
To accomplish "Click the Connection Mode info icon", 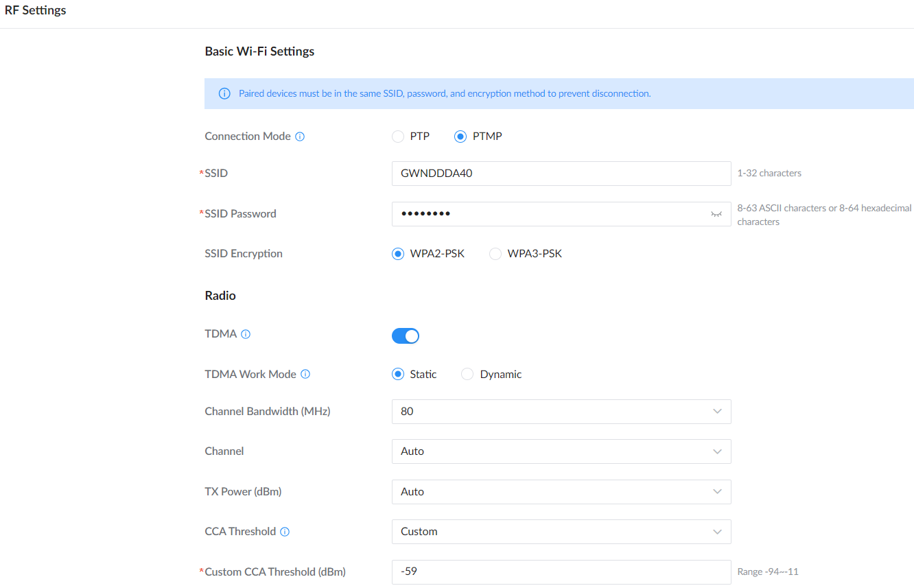I will [300, 137].
